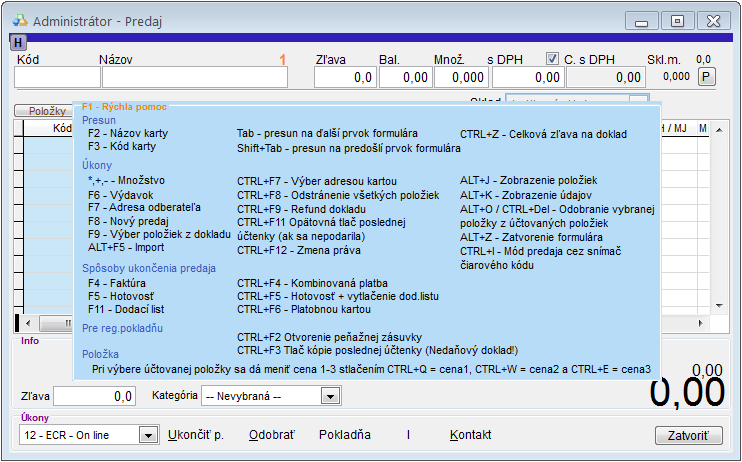The image size is (742, 462).
Task: Toggle the C. s DPH checkbox
Action: tap(552, 59)
